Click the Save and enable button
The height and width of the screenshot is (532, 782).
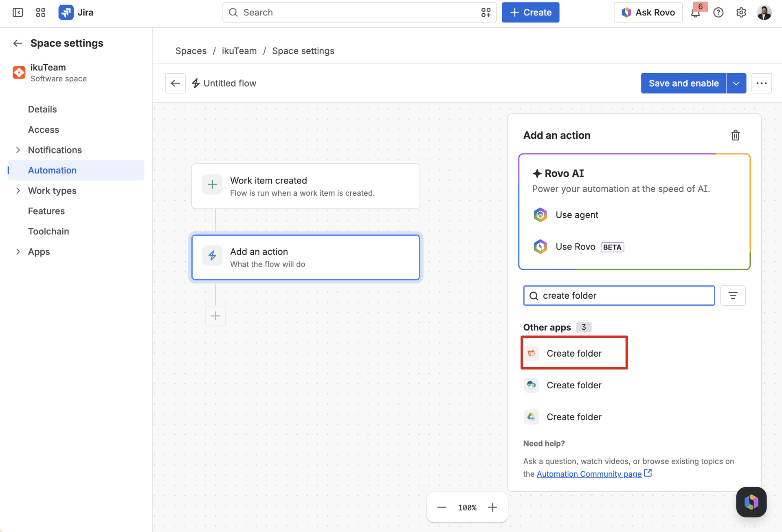tap(683, 83)
